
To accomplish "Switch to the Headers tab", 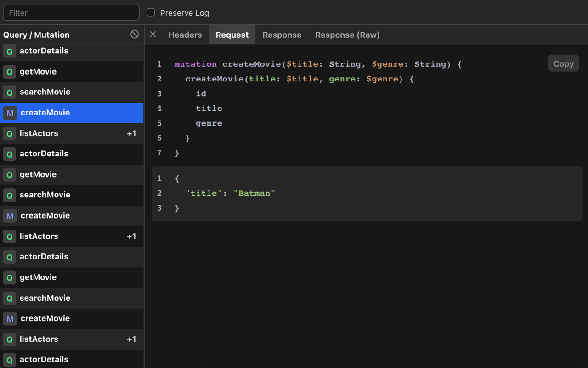I will point(185,34).
